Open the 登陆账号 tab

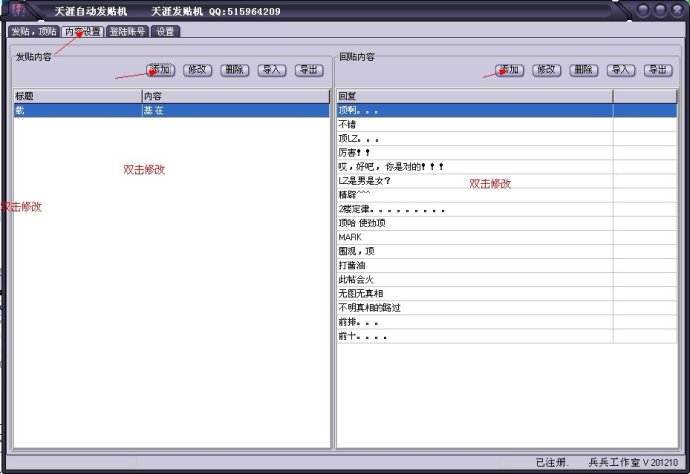coord(127,31)
